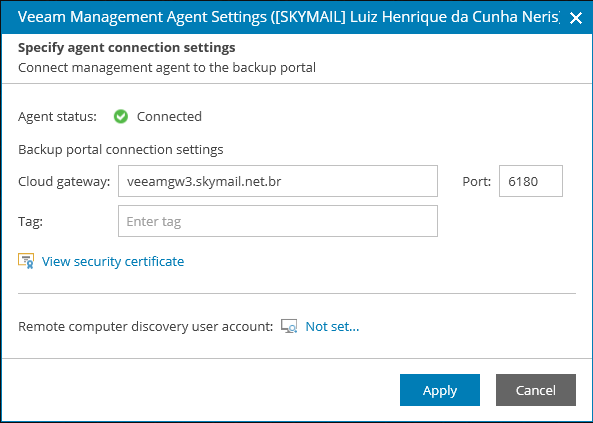
Task: Click the Cloud gateway label
Action: tap(64, 182)
